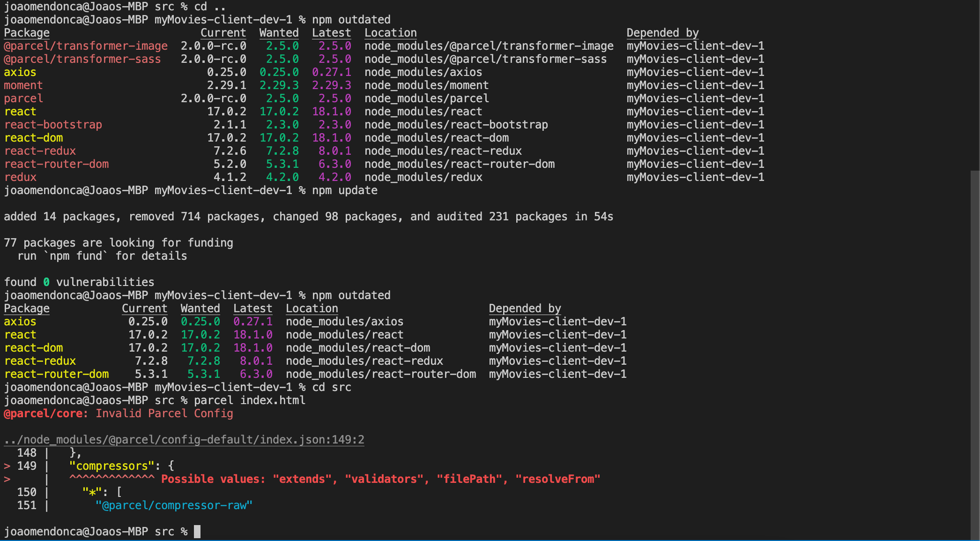Click current version '7.2.6' of react-redux

230,151
